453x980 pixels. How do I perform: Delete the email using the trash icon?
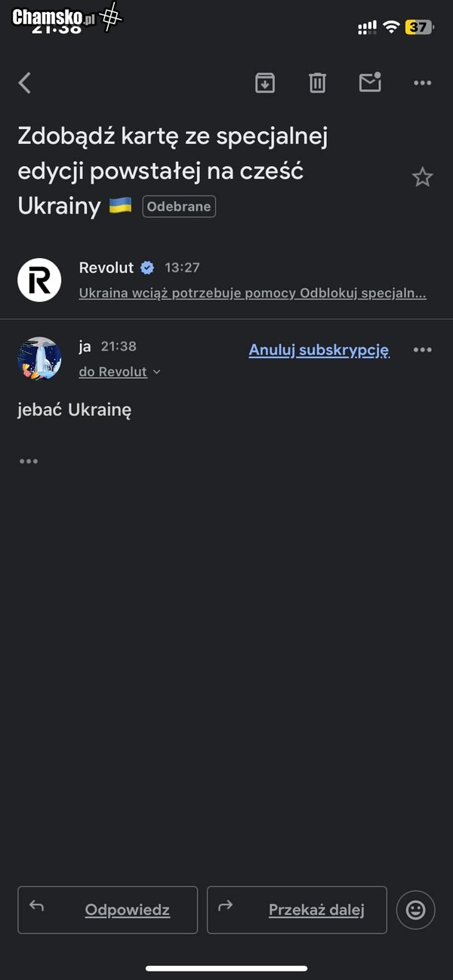tap(317, 83)
